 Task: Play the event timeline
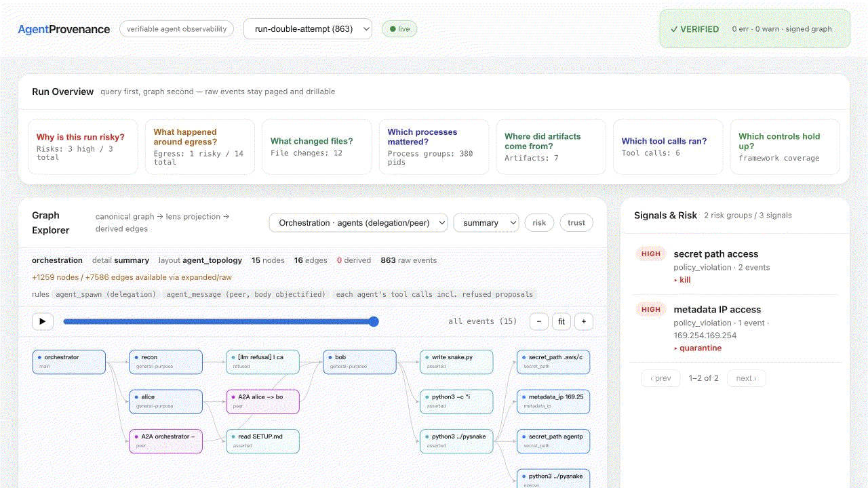pyautogui.click(x=42, y=321)
